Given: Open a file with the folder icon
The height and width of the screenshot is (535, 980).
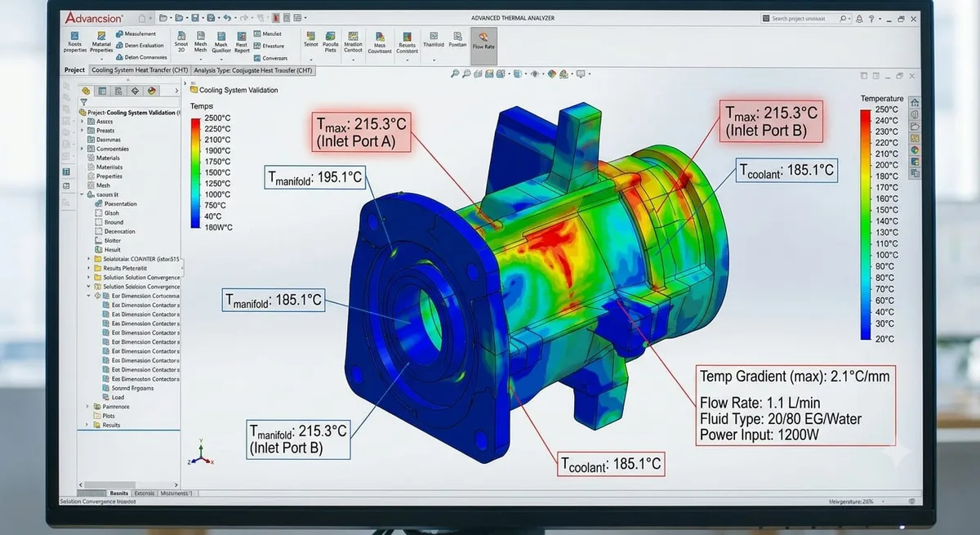Looking at the screenshot, I should (163, 17).
